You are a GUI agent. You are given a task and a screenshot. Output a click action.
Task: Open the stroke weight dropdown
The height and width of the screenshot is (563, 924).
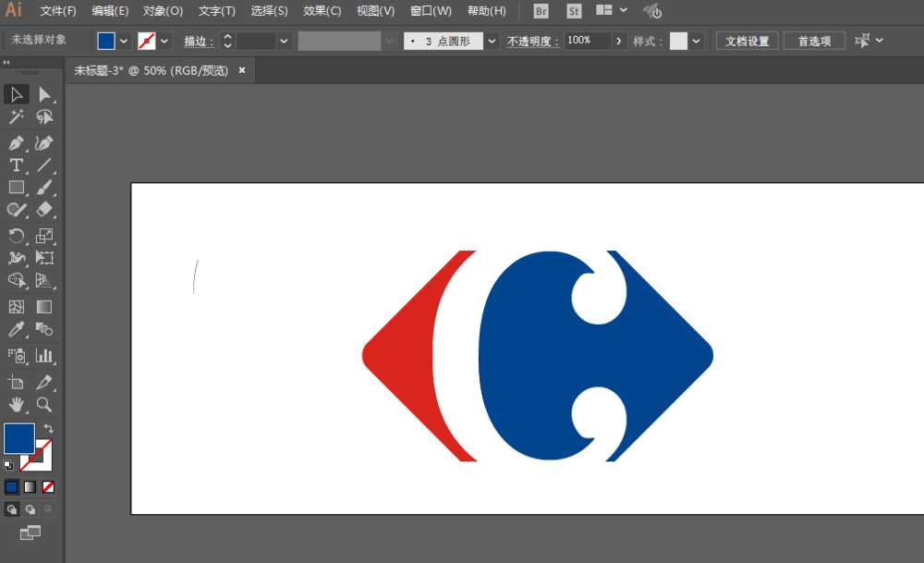pyautogui.click(x=283, y=41)
